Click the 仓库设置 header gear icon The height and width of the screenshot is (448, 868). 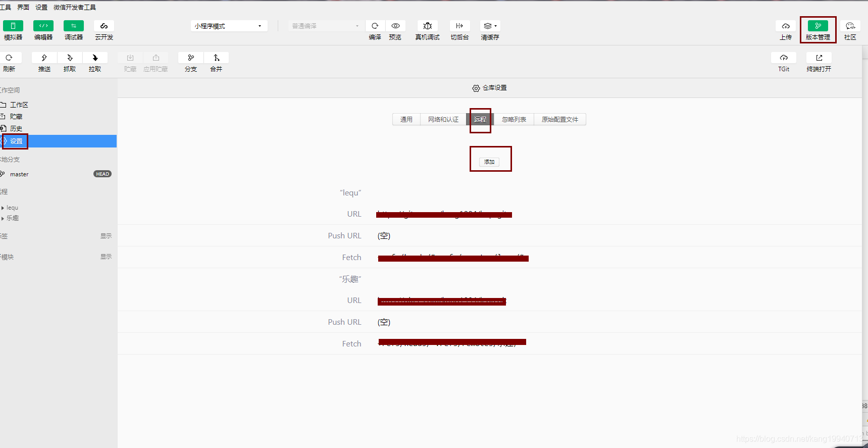pyautogui.click(x=476, y=88)
